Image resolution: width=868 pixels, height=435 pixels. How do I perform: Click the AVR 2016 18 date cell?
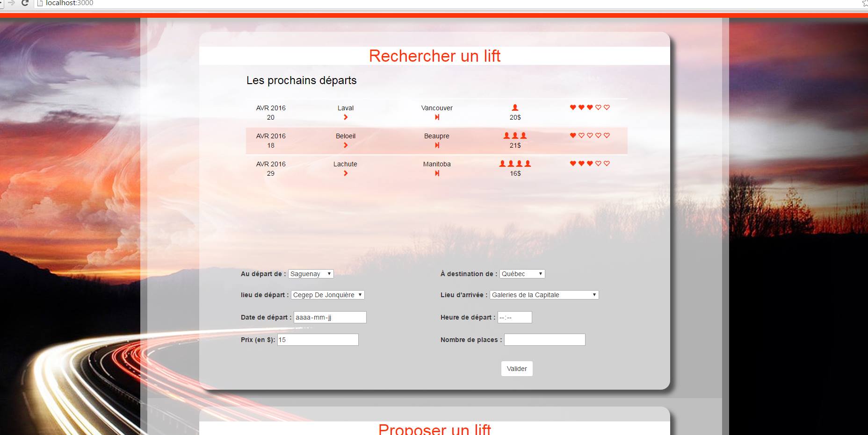tap(271, 141)
